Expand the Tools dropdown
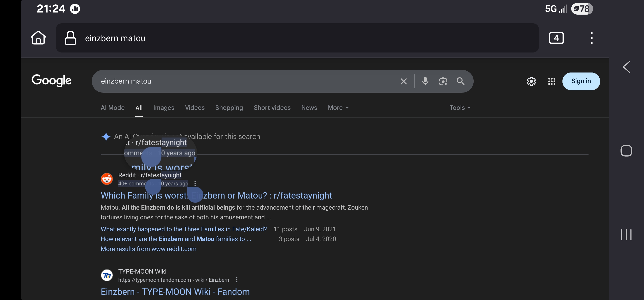 point(460,108)
